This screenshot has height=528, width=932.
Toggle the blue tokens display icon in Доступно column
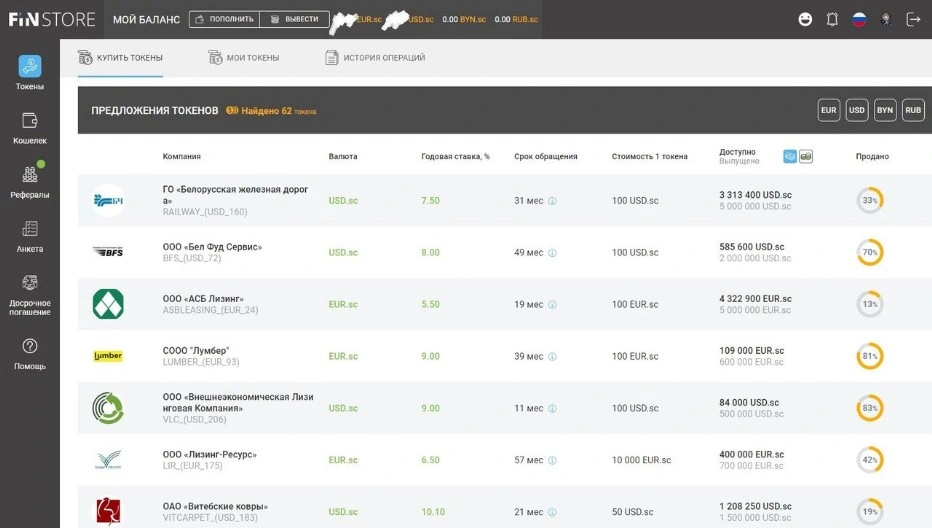pyautogui.click(x=790, y=156)
